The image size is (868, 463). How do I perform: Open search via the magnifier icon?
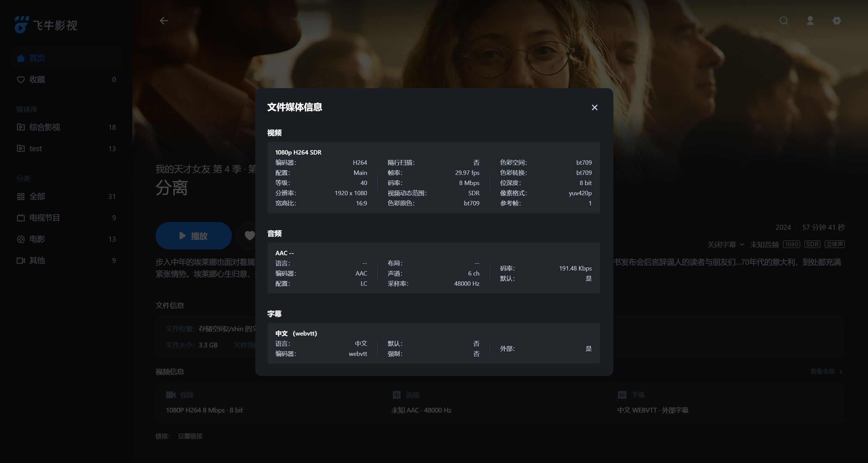[x=784, y=21]
